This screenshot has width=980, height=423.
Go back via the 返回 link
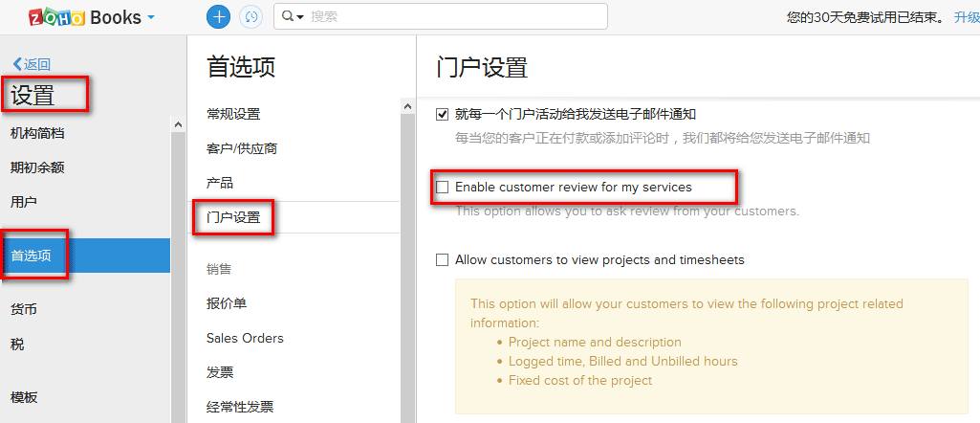click(x=32, y=64)
